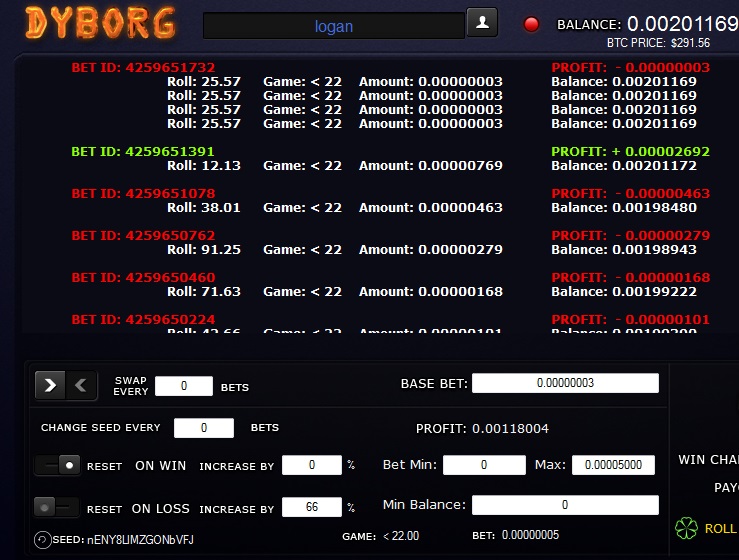Click Balance: 0.00198480 text
Viewport: 739px width, 560px height.
point(624,207)
